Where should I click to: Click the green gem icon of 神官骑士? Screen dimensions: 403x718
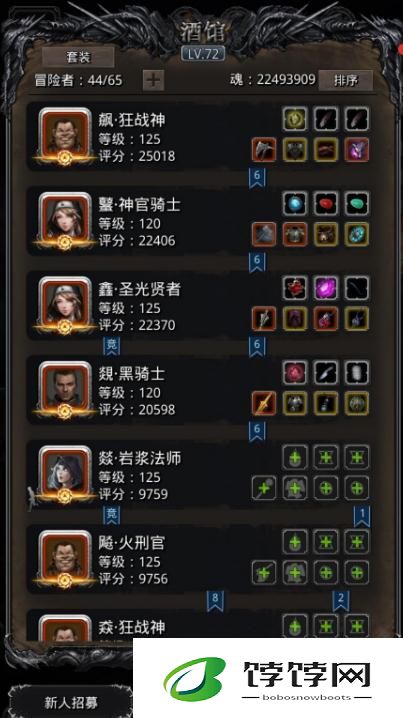coord(357,203)
